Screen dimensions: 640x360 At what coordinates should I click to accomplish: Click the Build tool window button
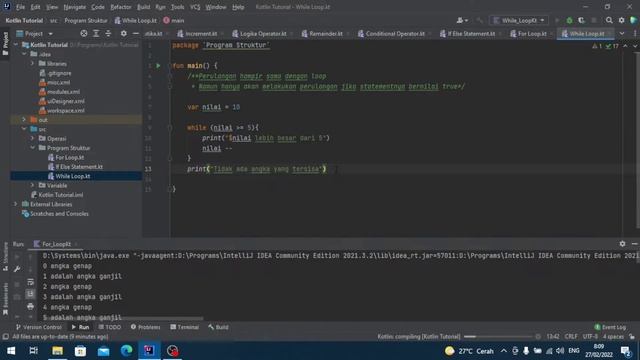[x=218, y=327]
